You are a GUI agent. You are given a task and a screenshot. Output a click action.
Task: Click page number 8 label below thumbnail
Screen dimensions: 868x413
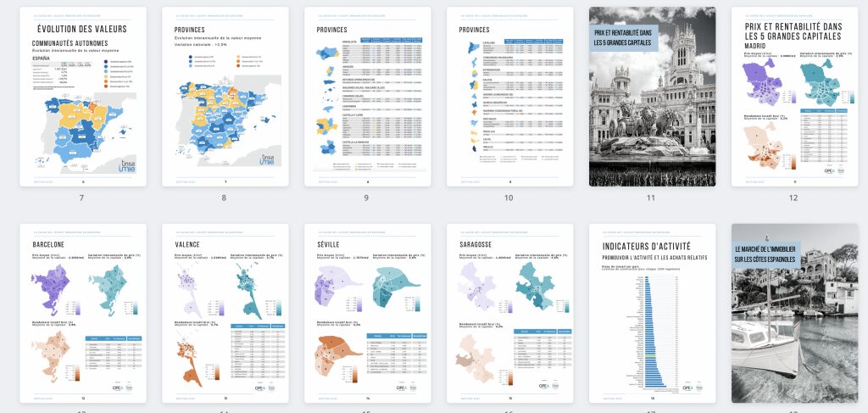pos(224,198)
